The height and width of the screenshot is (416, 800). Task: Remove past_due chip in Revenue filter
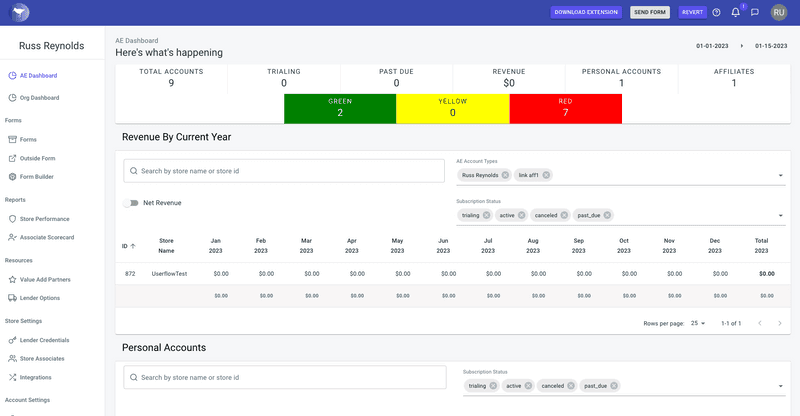click(607, 215)
